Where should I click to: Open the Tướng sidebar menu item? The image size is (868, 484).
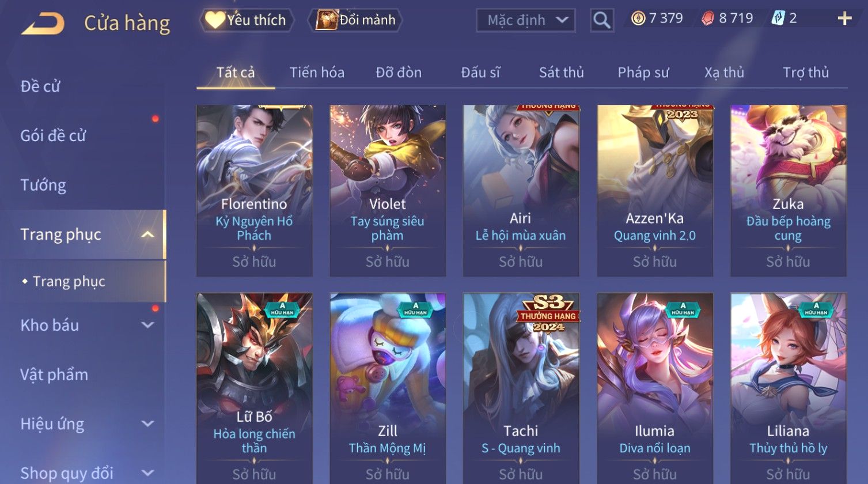tap(43, 185)
